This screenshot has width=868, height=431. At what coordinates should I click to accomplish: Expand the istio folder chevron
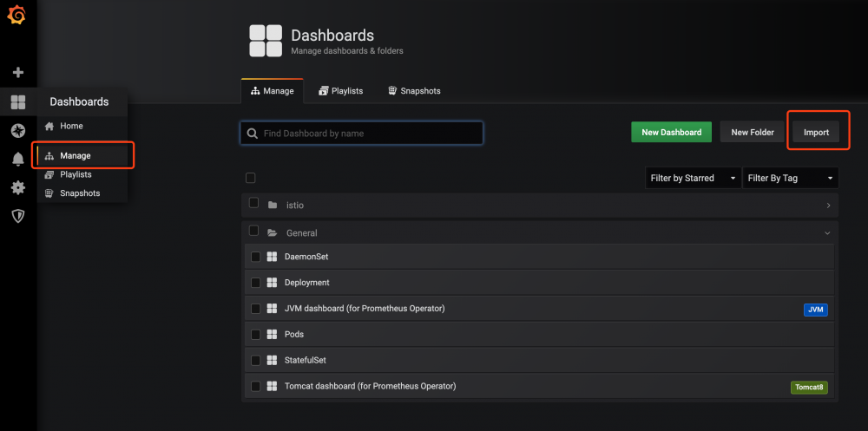click(x=828, y=206)
